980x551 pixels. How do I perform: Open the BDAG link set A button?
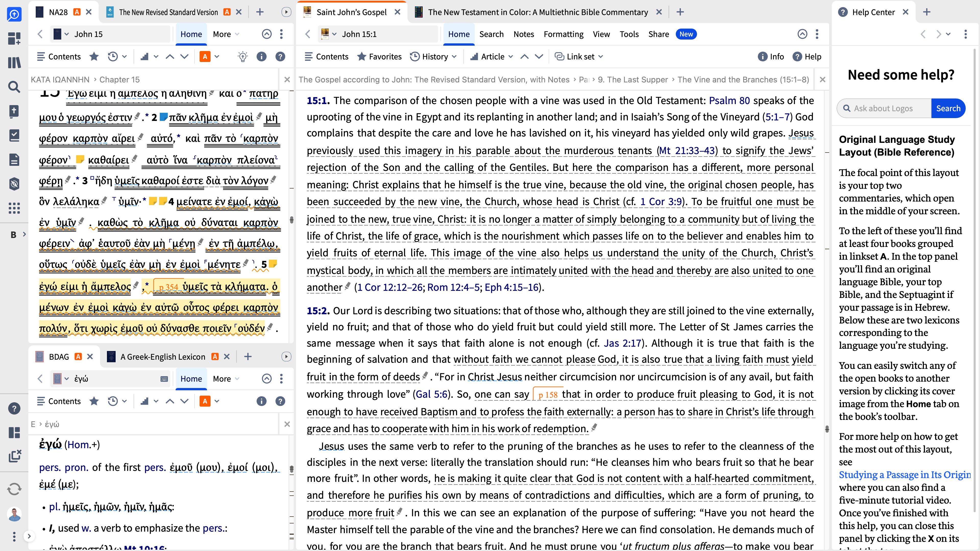point(205,401)
